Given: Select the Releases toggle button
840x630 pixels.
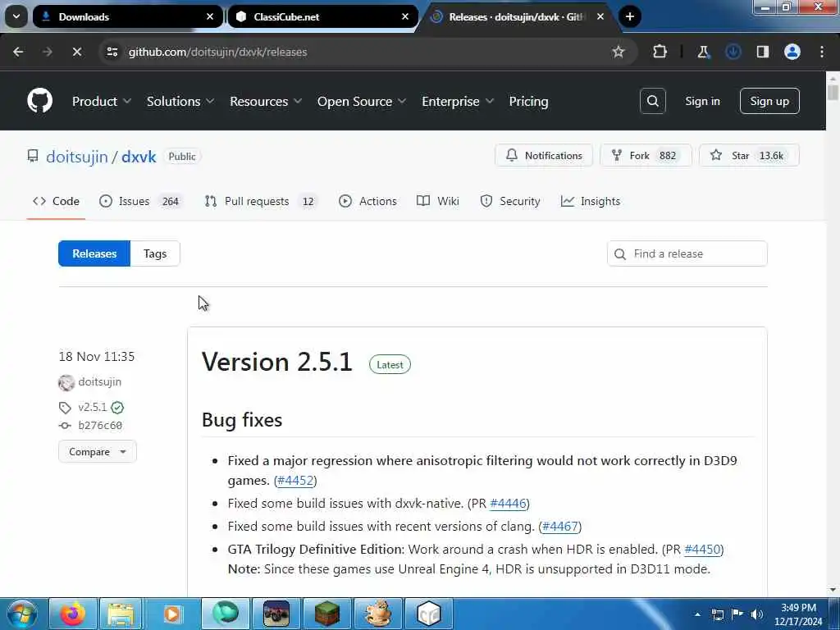Looking at the screenshot, I should click(94, 253).
